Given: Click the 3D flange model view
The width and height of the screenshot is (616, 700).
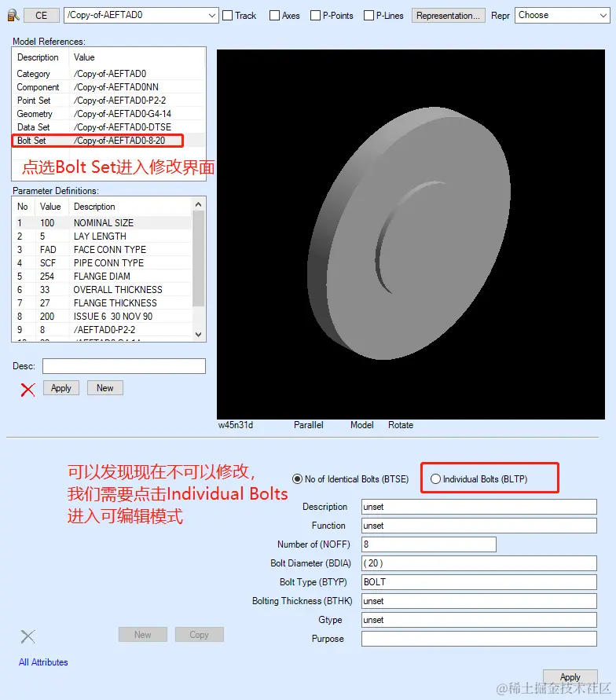Looking at the screenshot, I should [411, 234].
